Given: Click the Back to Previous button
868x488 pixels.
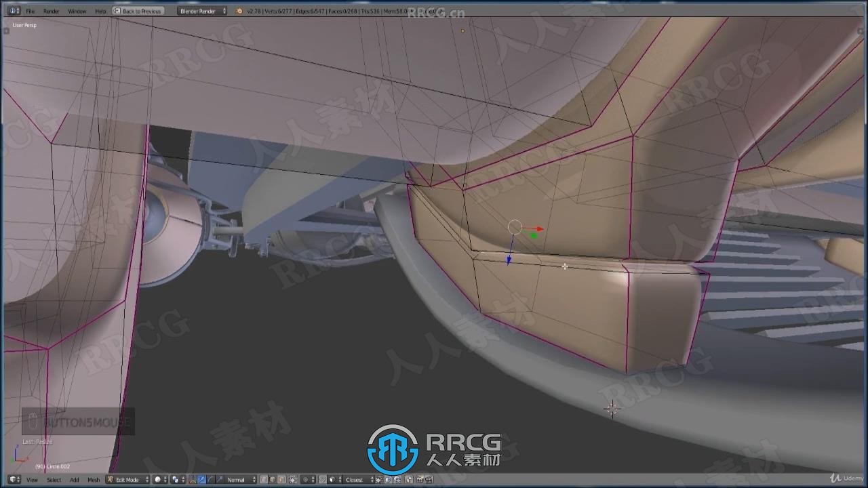Looking at the screenshot, I should click(x=138, y=11).
